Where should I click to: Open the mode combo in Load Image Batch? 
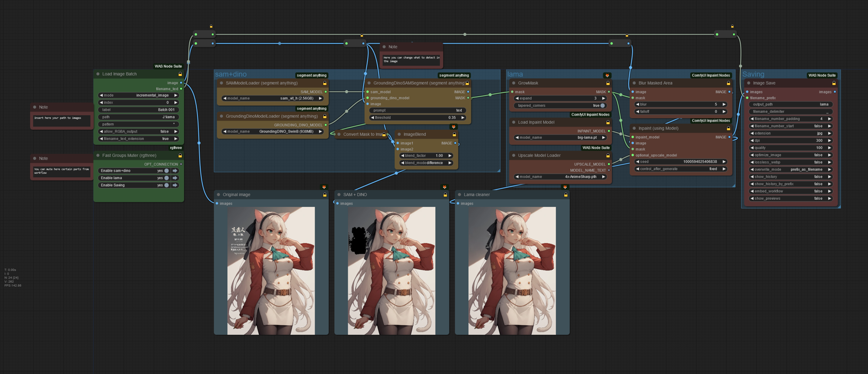click(x=138, y=96)
